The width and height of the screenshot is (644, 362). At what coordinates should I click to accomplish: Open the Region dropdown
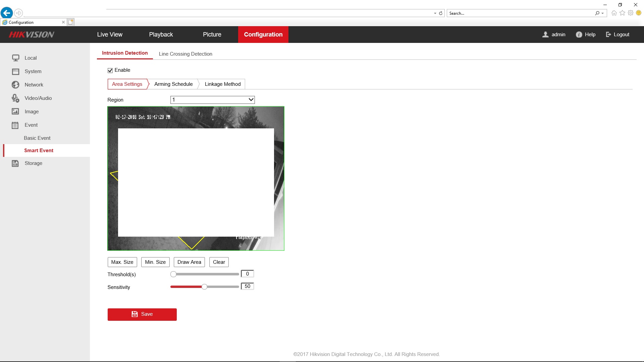212,100
